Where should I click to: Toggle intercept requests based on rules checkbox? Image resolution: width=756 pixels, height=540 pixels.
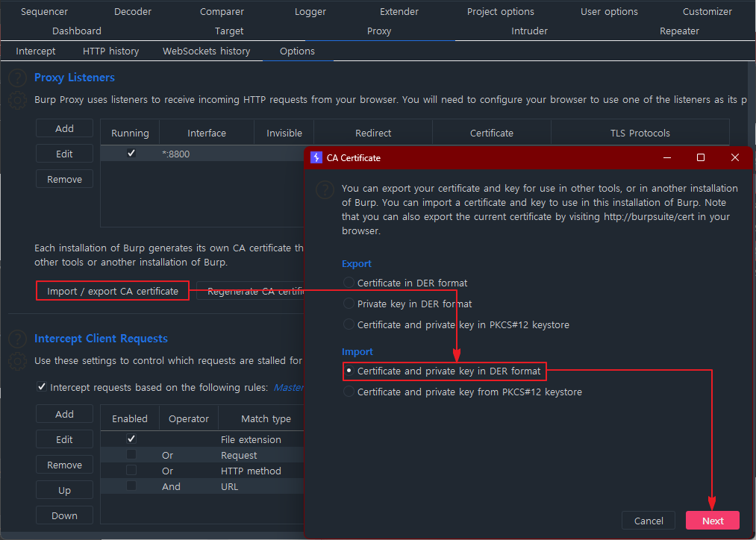pos(42,386)
